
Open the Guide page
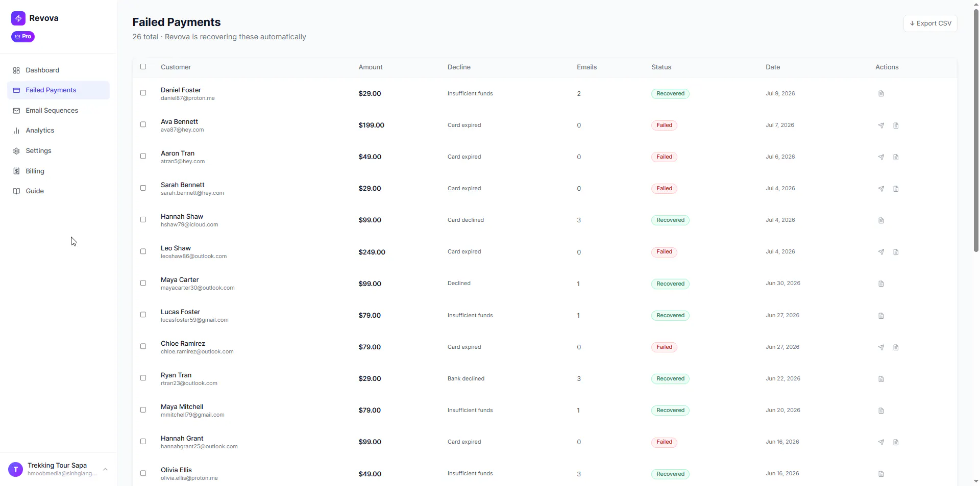pos(58,191)
